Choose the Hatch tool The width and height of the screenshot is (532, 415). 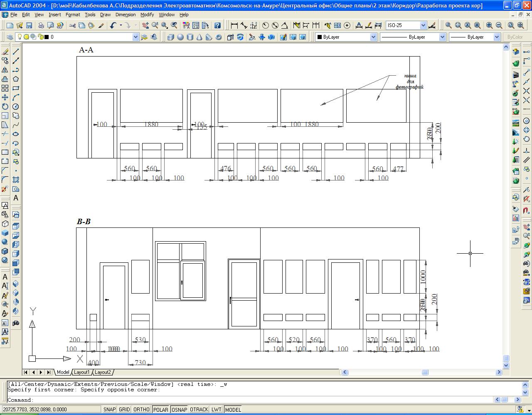point(16,180)
